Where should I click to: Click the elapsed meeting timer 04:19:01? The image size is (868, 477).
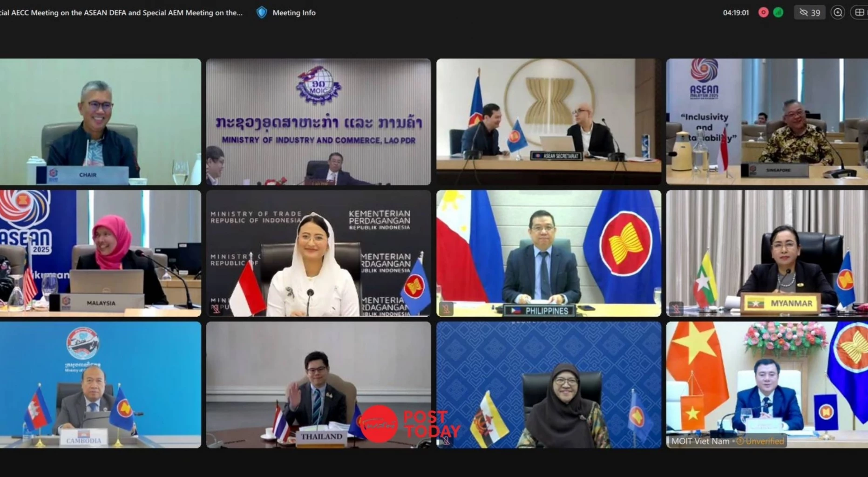(x=736, y=13)
